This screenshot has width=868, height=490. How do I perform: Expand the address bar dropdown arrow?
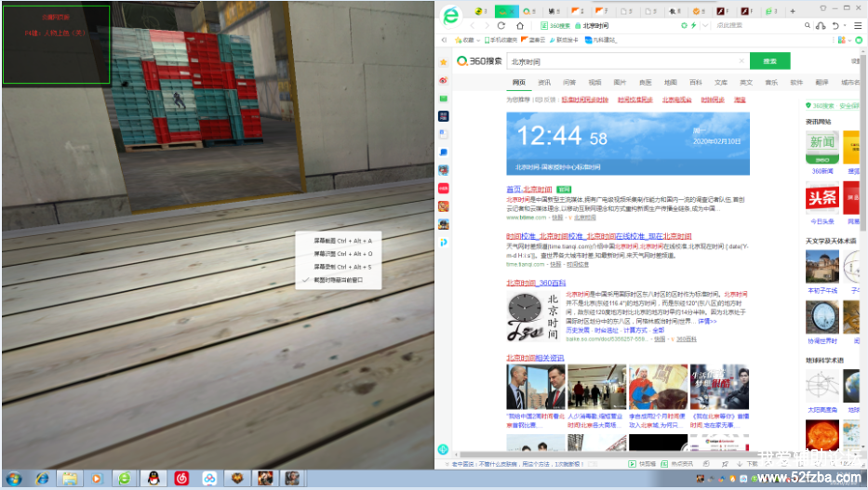point(705,25)
